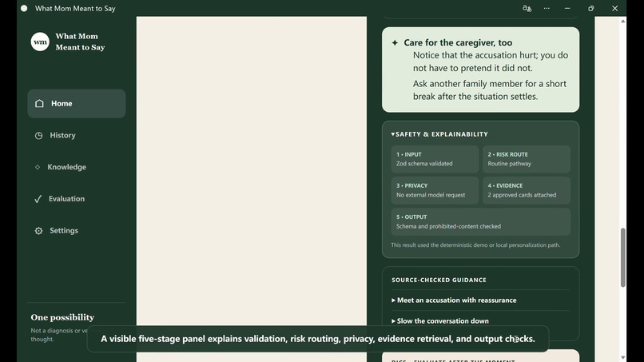The image size is (644, 362).
Task: Click the Home house icon
Action: [x=39, y=104]
